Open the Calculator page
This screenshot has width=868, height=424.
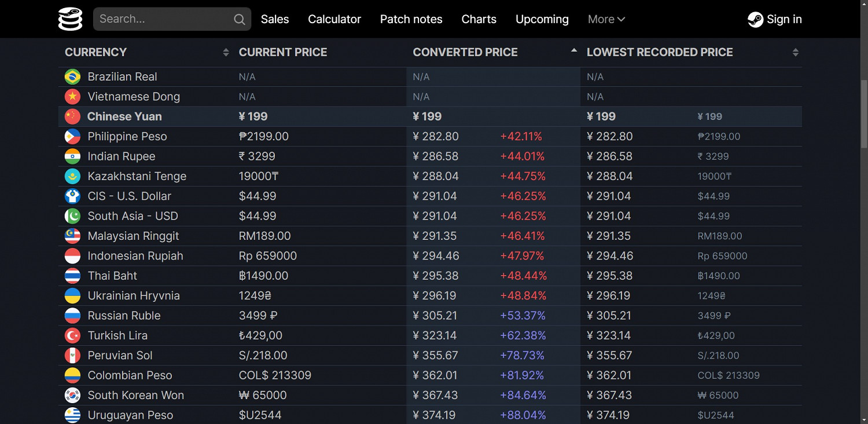[334, 19]
